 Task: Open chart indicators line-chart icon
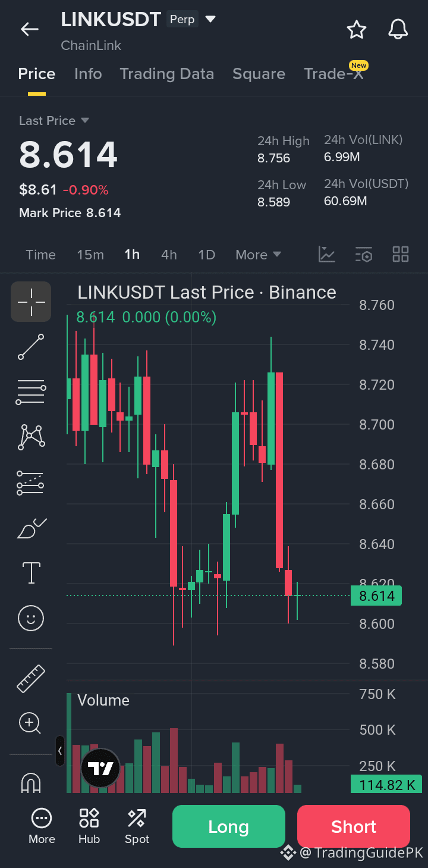click(x=327, y=255)
